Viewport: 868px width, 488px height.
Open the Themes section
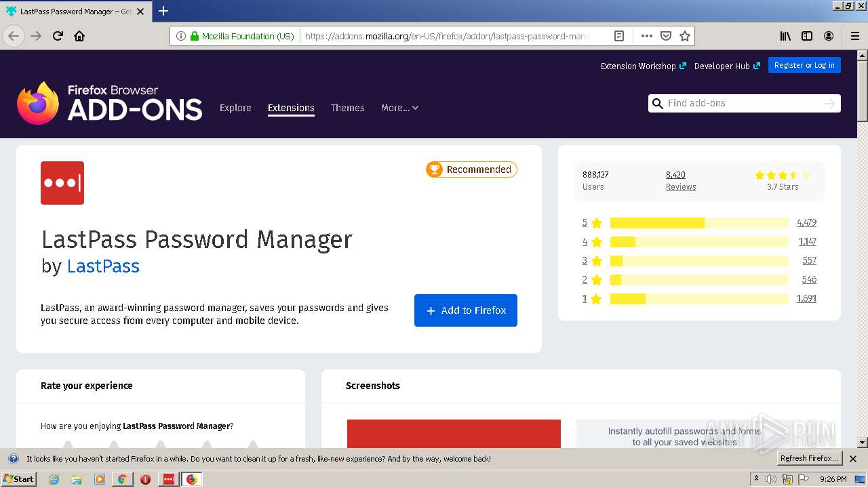(347, 108)
